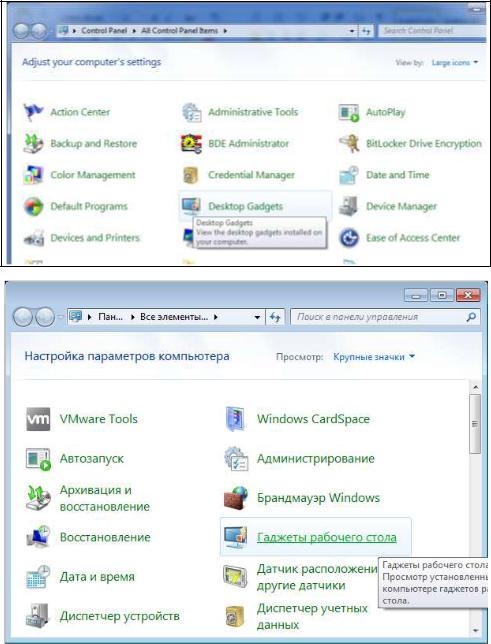Expand address bar history in English window
The width and height of the screenshot is (491, 644).
[x=352, y=31]
